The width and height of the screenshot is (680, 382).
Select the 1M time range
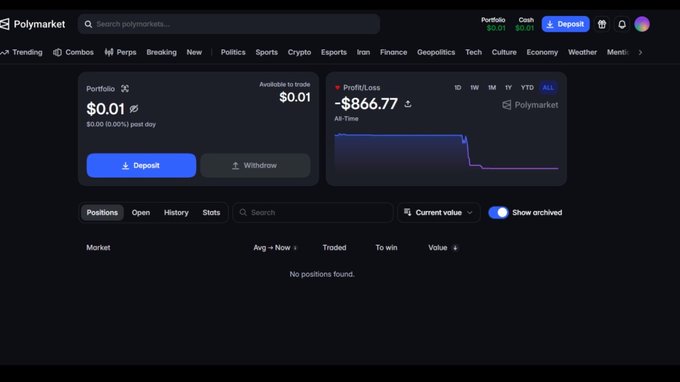(x=492, y=88)
